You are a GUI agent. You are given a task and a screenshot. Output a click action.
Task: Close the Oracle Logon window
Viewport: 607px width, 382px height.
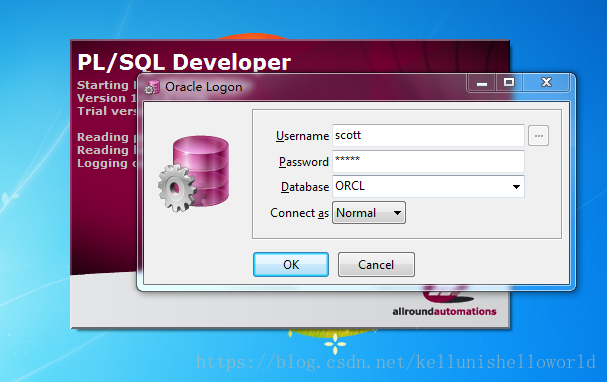click(x=546, y=82)
